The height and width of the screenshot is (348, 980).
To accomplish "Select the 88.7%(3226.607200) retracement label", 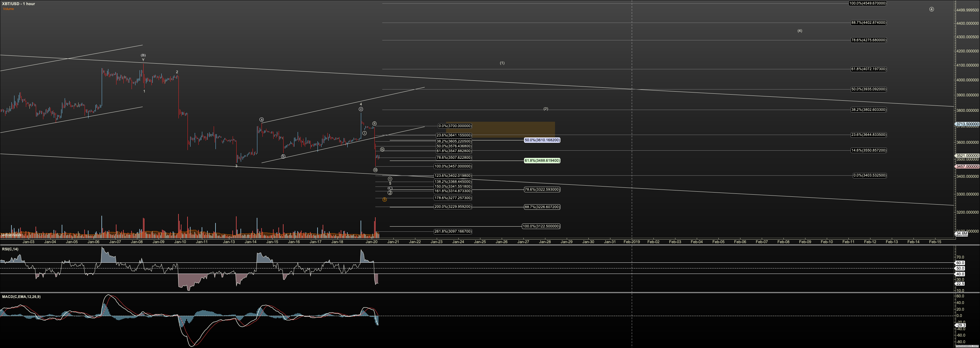I will point(542,207).
